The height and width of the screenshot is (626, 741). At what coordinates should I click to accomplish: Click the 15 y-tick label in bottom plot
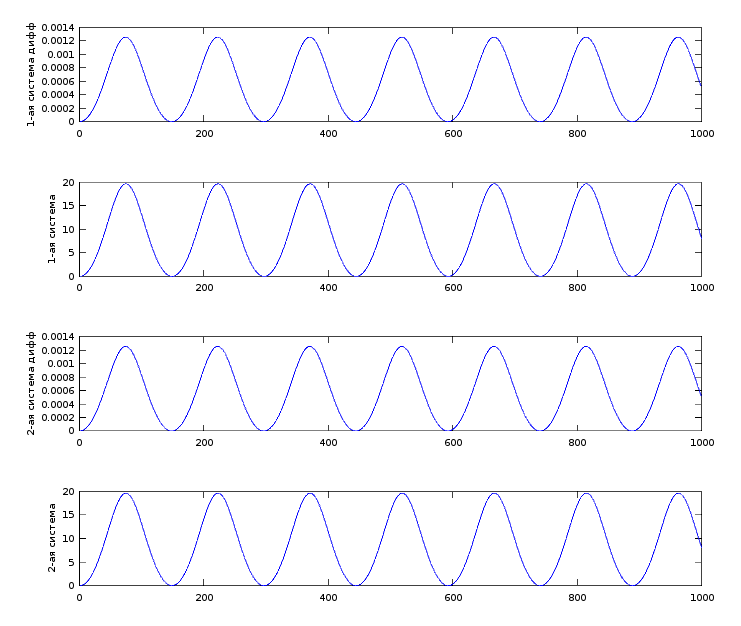pyautogui.click(x=68, y=515)
